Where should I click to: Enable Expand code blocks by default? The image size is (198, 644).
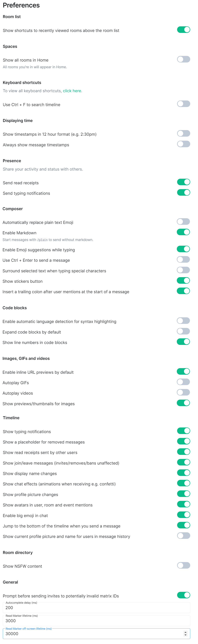pyautogui.click(x=183, y=331)
